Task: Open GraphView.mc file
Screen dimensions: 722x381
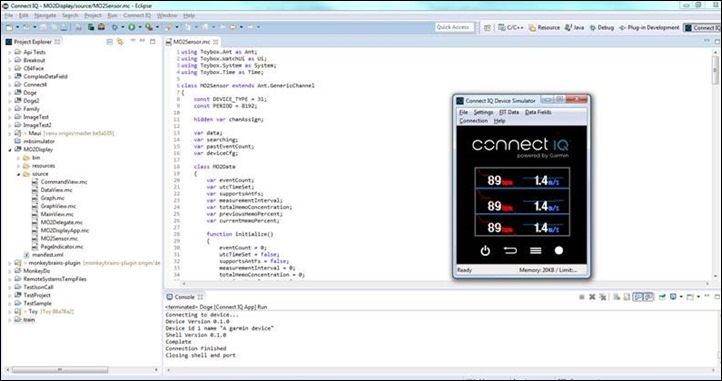Action: [58, 206]
